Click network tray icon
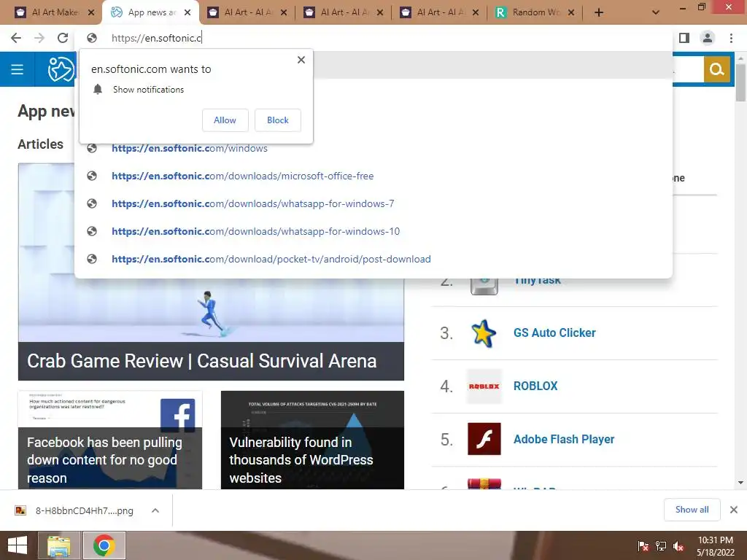Viewport: 747px width, 560px height. [x=661, y=546]
